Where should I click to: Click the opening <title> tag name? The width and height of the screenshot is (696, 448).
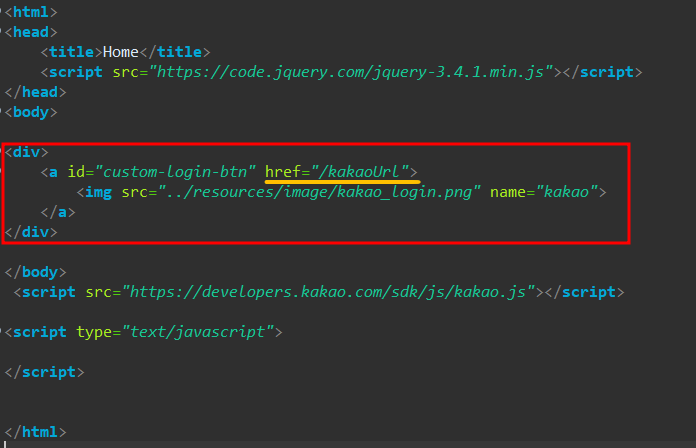tap(71, 52)
